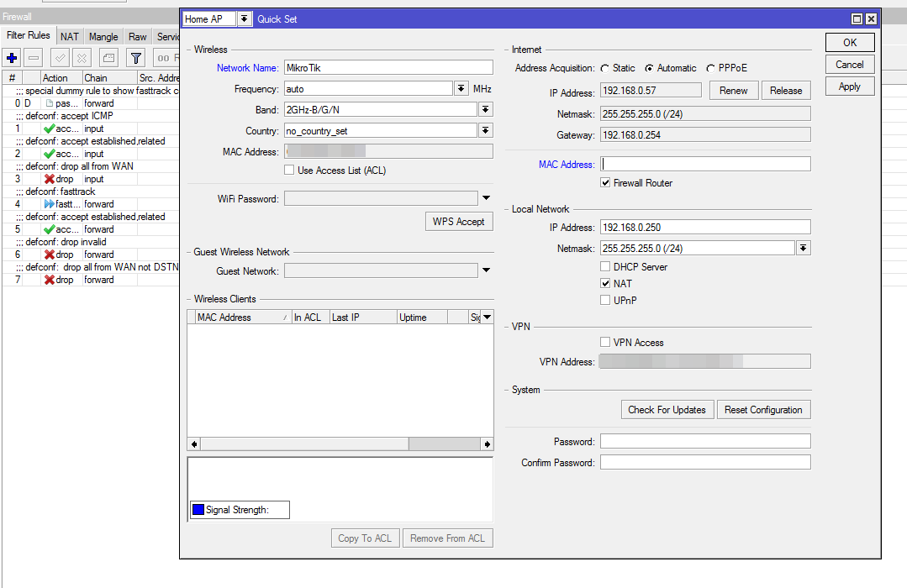Select the drop rule number 7 icon
The height and width of the screenshot is (588, 907).
[x=50, y=280]
